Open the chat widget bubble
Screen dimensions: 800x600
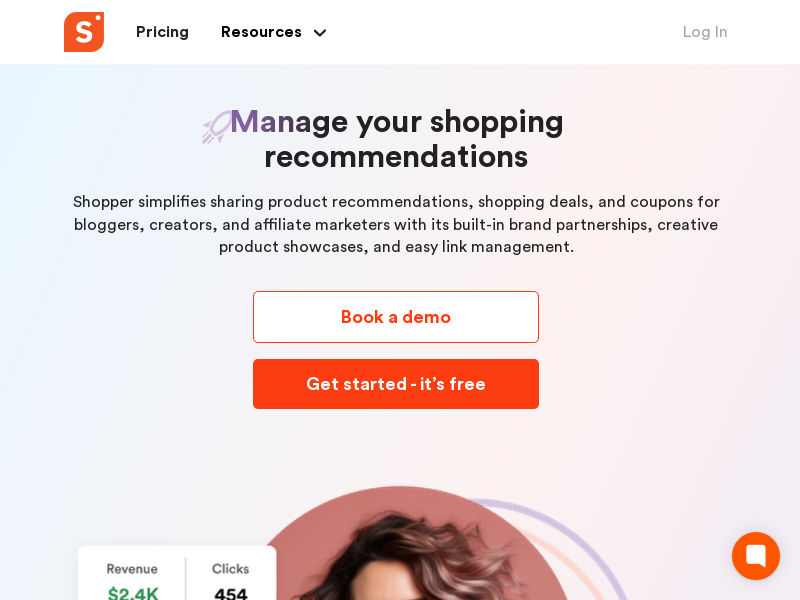pos(756,556)
